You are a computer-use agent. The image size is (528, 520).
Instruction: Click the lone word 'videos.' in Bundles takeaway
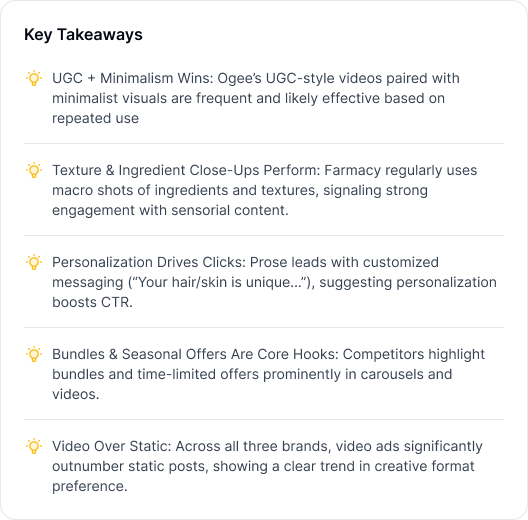(x=76, y=394)
